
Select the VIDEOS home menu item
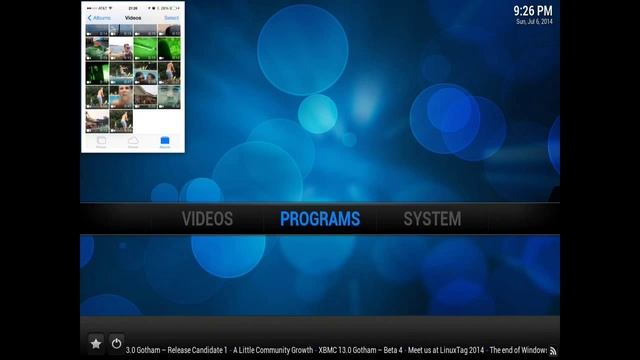tap(207, 219)
